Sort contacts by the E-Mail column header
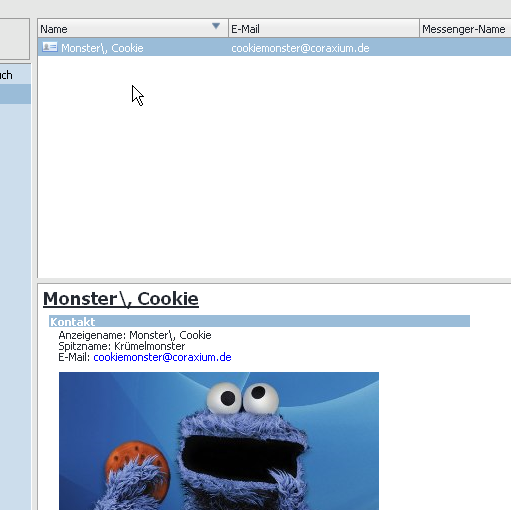Screen dimensions: 511x510 324,29
